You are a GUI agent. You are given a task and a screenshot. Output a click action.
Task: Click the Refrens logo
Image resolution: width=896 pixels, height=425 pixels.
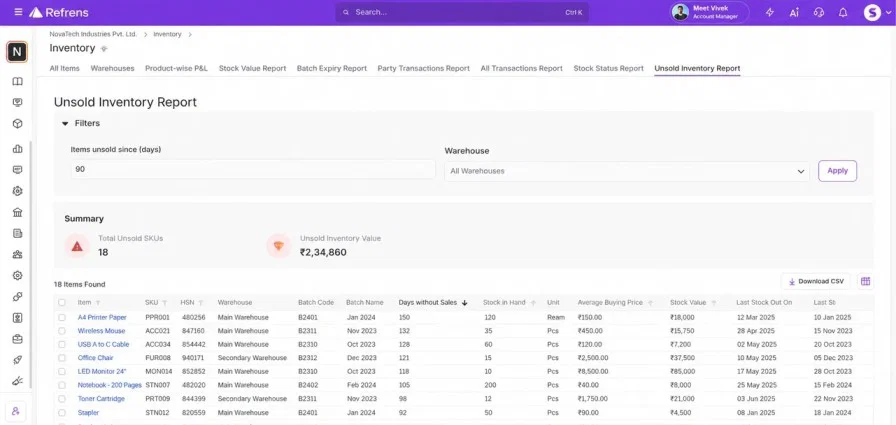coord(59,12)
